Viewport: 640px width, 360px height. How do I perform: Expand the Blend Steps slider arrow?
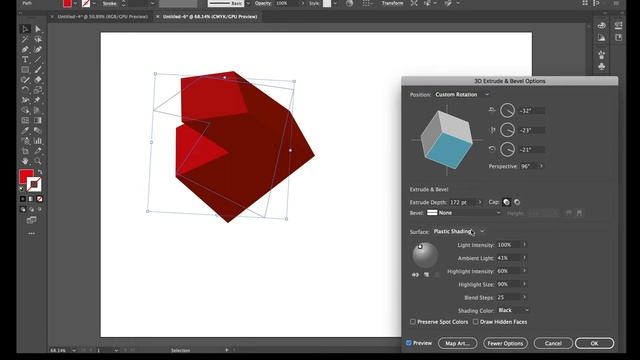(x=525, y=297)
